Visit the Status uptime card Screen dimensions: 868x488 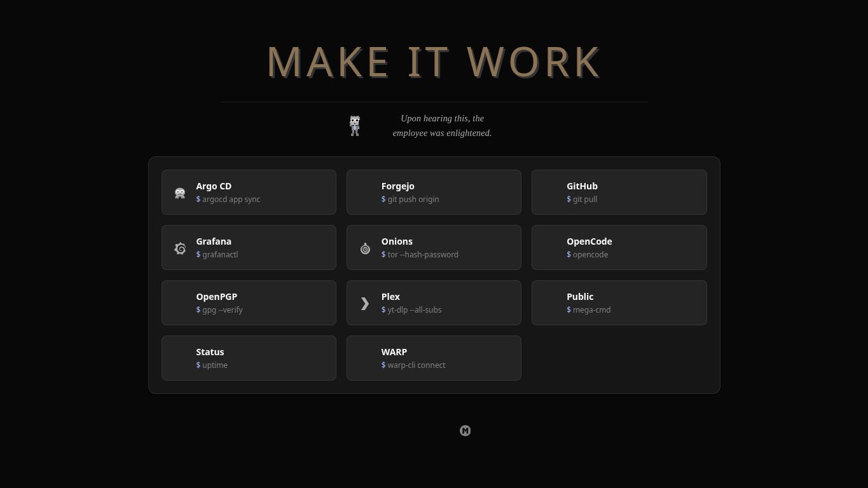tap(249, 358)
